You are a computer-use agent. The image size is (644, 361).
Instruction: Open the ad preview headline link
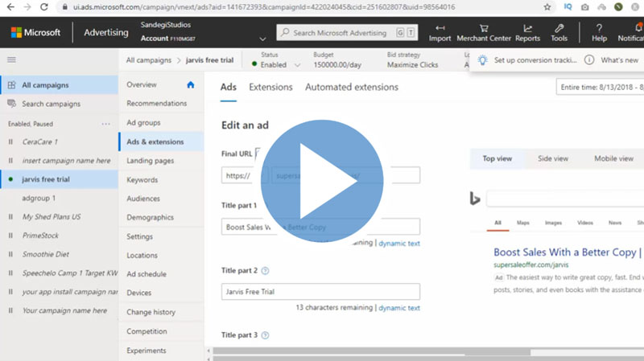pyautogui.click(x=567, y=252)
